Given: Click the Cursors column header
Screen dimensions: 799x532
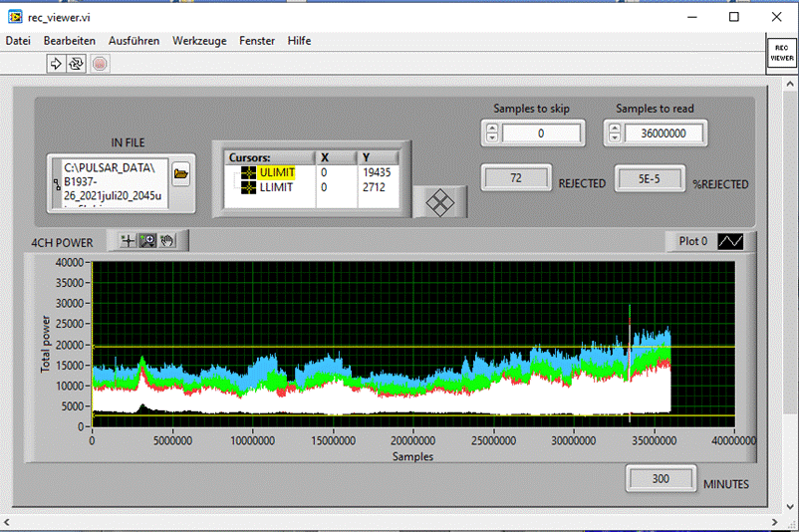Looking at the screenshot, I should (270, 157).
